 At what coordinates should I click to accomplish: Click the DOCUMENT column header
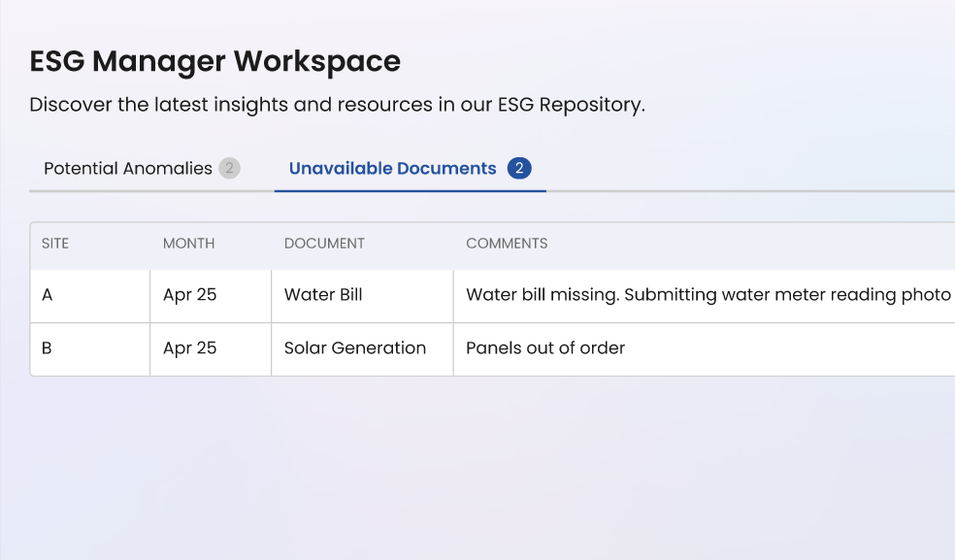click(324, 244)
